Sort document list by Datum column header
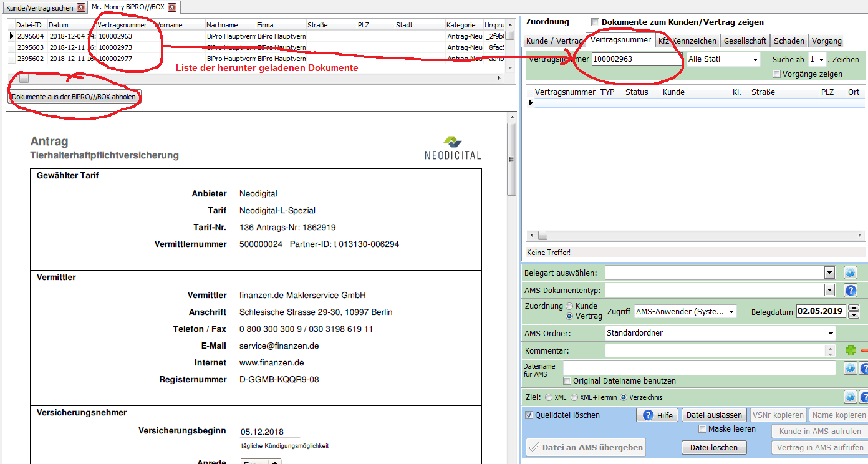This screenshot has width=868, height=464. (72, 25)
